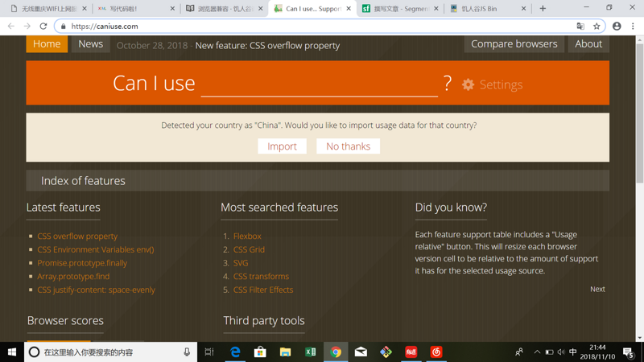Open NetEase Music from the taskbar
644x362 pixels.
436,352
